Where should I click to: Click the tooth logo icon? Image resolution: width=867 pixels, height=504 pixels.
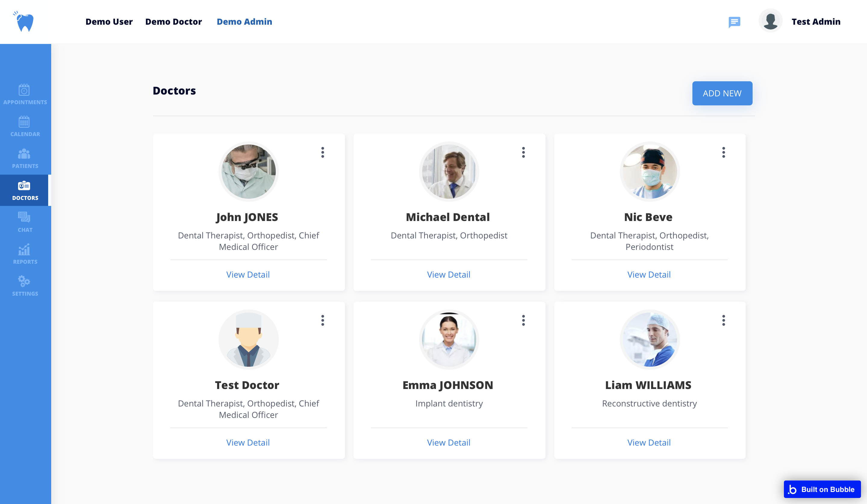click(24, 21)
